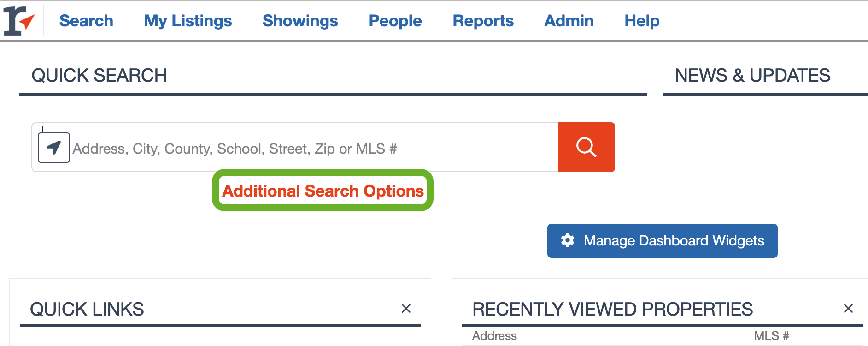Click Manage Dashboard Widgets
Viewport: 868px width, 346px height.
coord(662,240)
